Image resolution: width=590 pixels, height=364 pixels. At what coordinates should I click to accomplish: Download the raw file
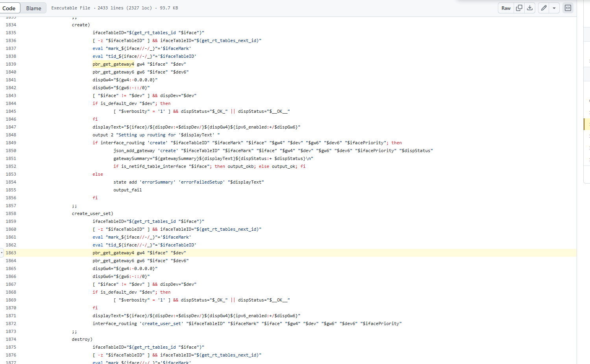530,8
